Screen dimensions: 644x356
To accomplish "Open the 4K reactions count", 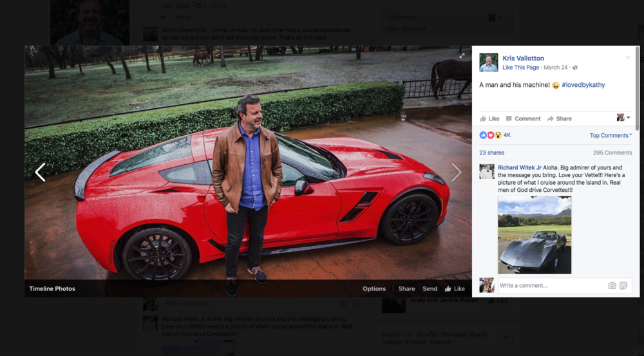I will click(x=507, y=135).
